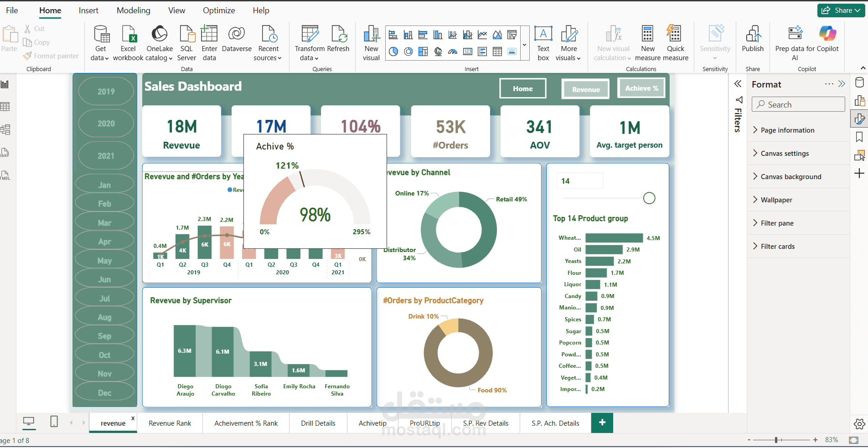Import data from an Excel workbook

pos(128,43)
